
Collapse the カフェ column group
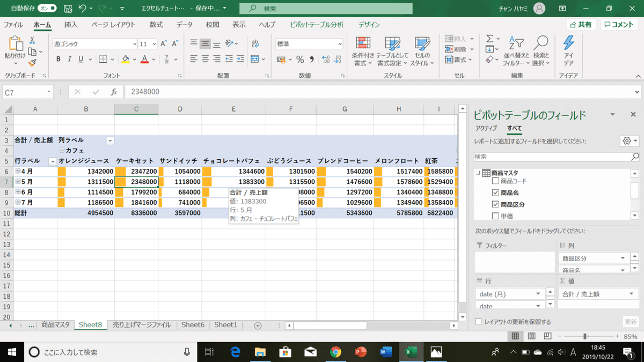pyautogui.click(x=62, y=151)
